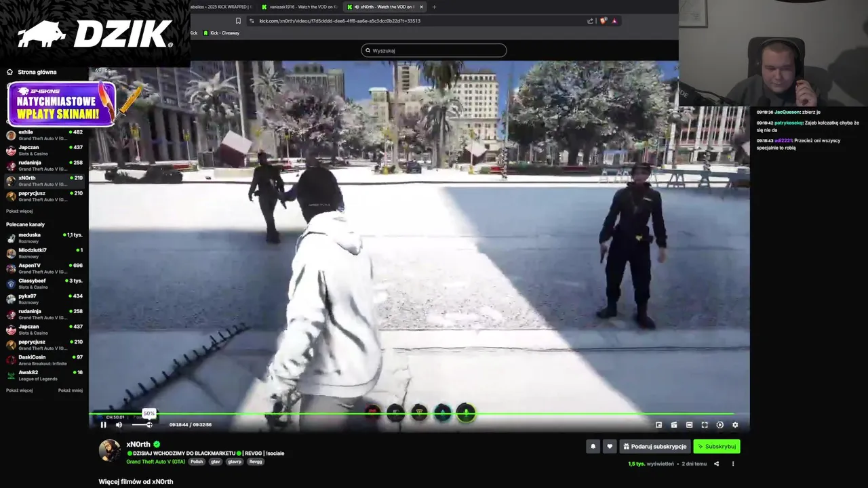Open the Natychmiastowe wpłaty skinami banner
868x488 pixels.
click(x=61, y=104)
